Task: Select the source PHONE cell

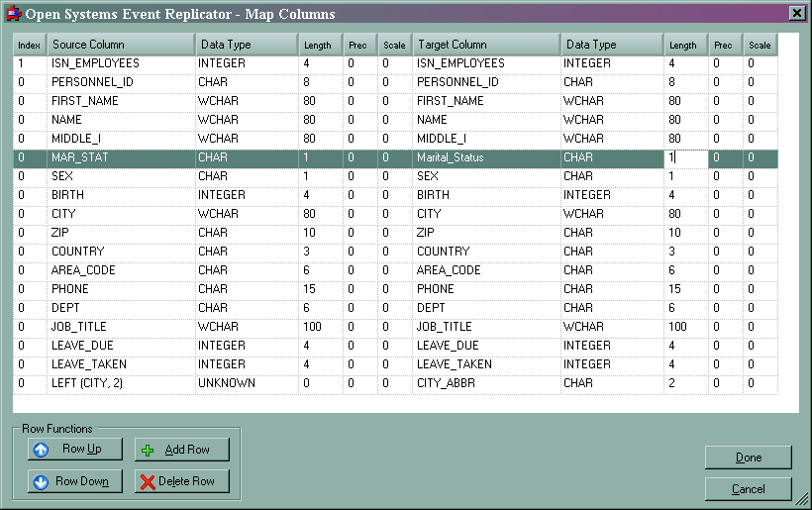Action: click(x=121, y=289)
